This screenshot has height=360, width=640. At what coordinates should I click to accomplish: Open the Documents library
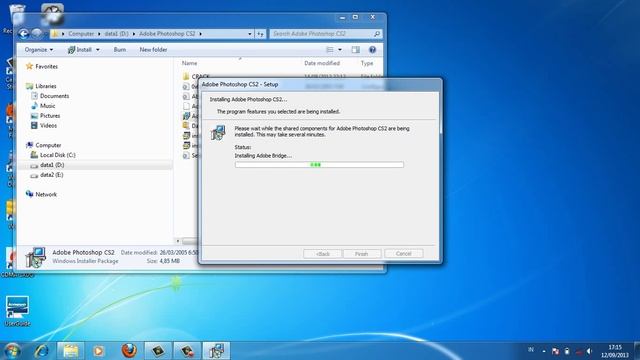click(50, 96)
